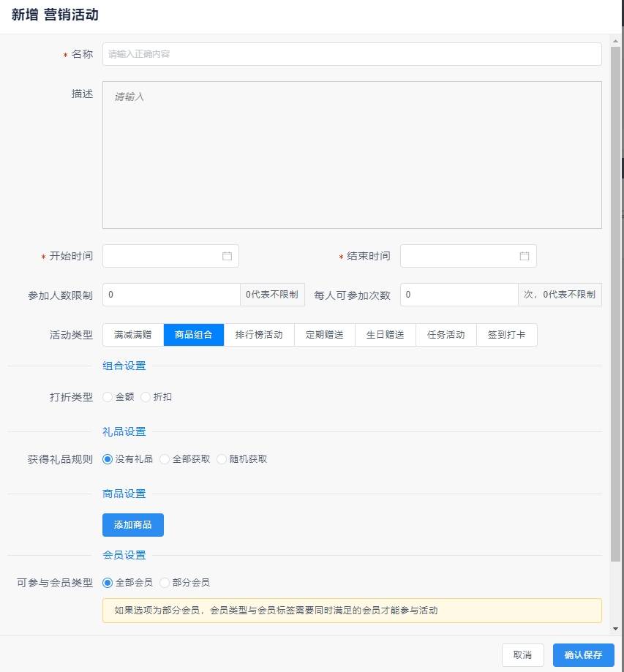Open the 结束时间 date field
Image resolution: width=624 pixels, height=672 pixels.
click(x=468, y=256)
